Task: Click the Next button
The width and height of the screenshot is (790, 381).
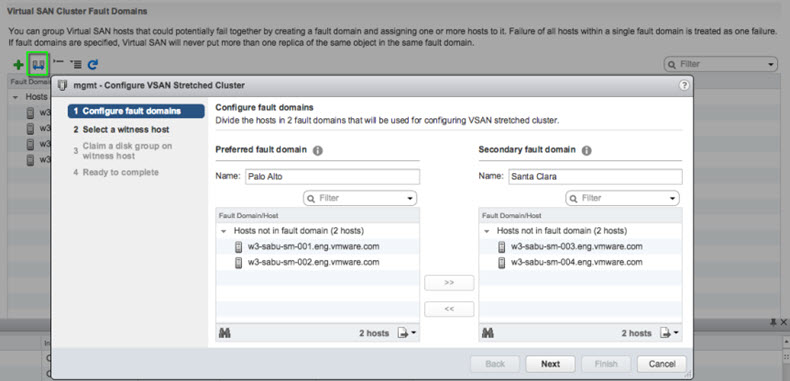Action: pyautogui.click(x=551, y=364)
